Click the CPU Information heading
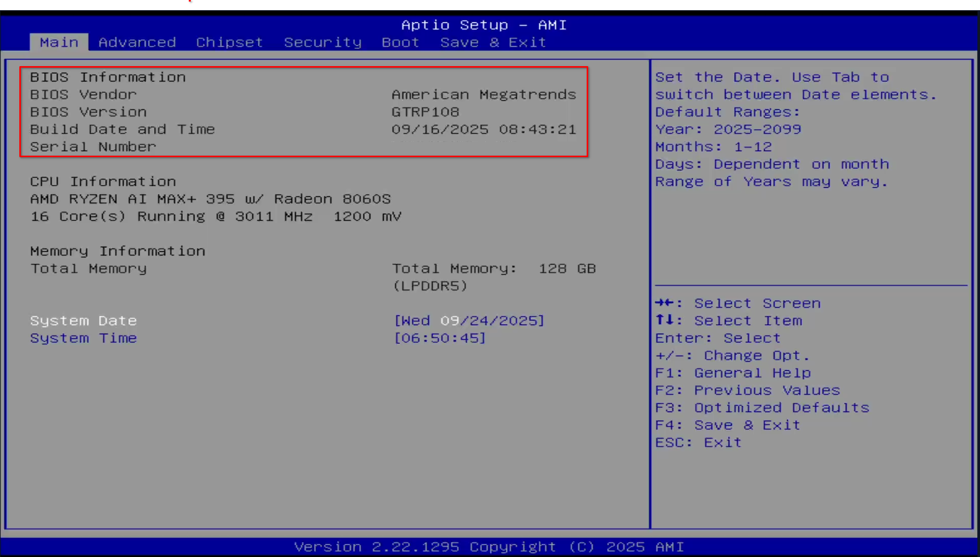The width and height of the screenshot is (980, 557). (x=103, y=182)
